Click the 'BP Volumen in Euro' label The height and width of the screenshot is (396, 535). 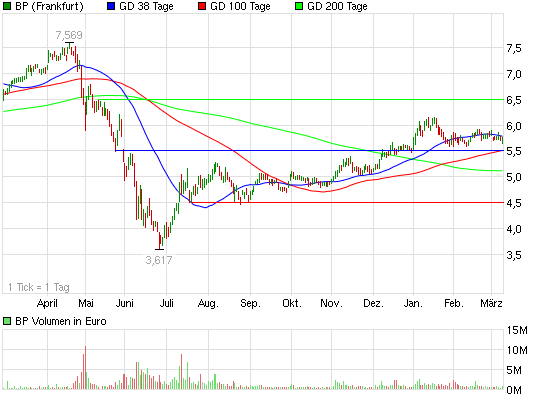click(x=61, y=321)
